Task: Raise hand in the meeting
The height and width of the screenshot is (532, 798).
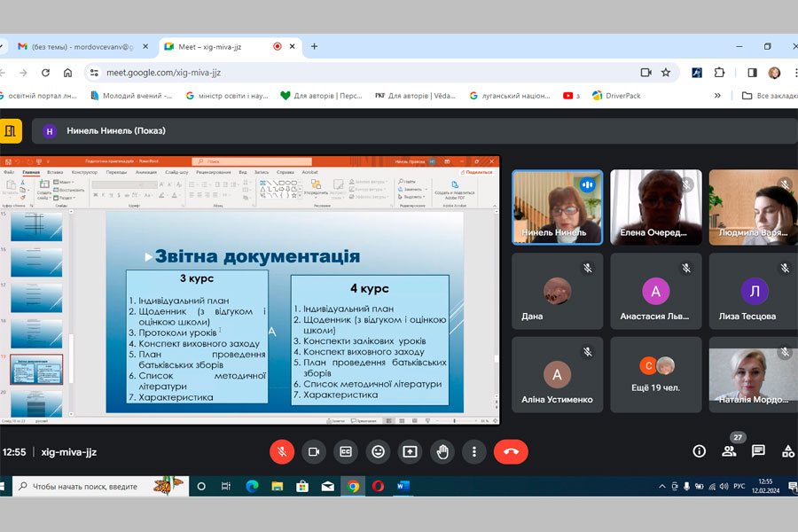Action: pyautogui.click(x=442, y=452)
